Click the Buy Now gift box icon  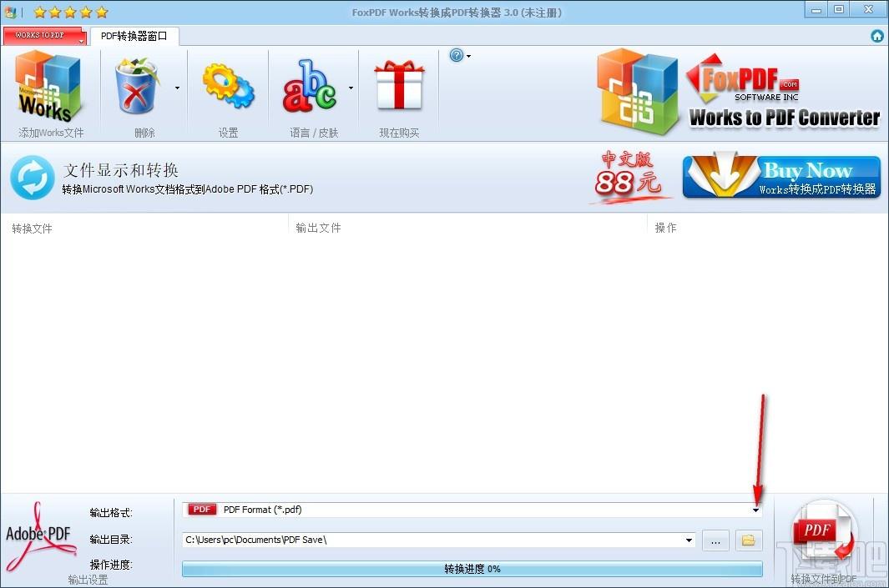pyautogui.click(x=399, y=85)
